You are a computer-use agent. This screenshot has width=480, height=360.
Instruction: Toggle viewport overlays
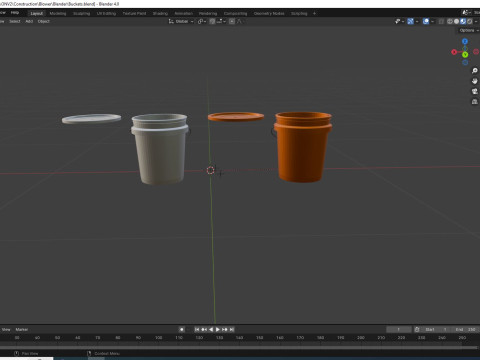(426, 21)
